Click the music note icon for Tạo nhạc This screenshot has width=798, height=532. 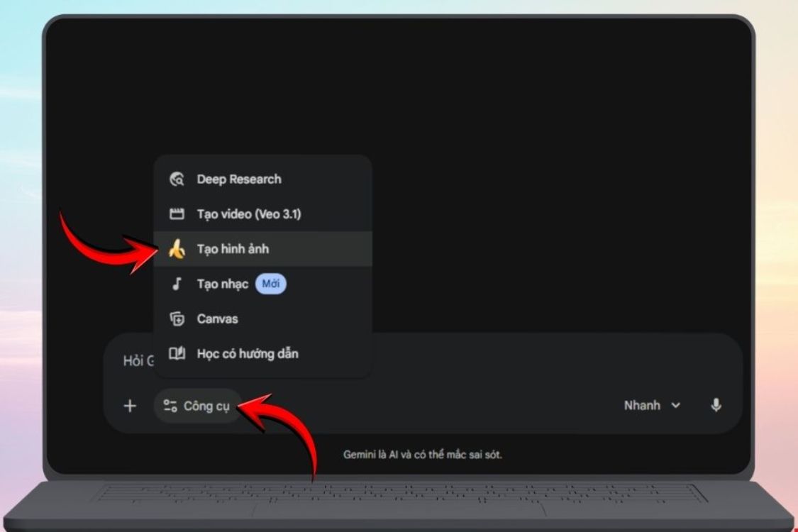coord(177,284)
